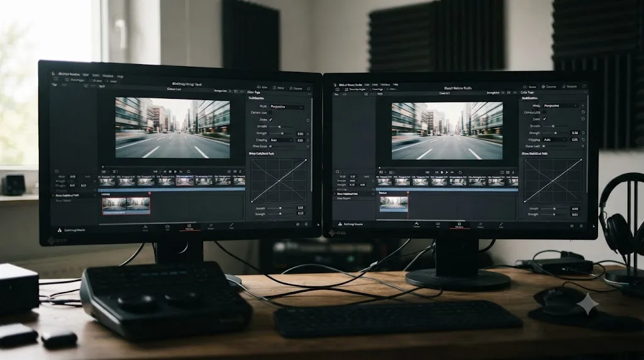The width and height of the screenshot is (644, 360).
Task: Click the stabilized path curve graph on right monitor
Action: coord(553,181)
